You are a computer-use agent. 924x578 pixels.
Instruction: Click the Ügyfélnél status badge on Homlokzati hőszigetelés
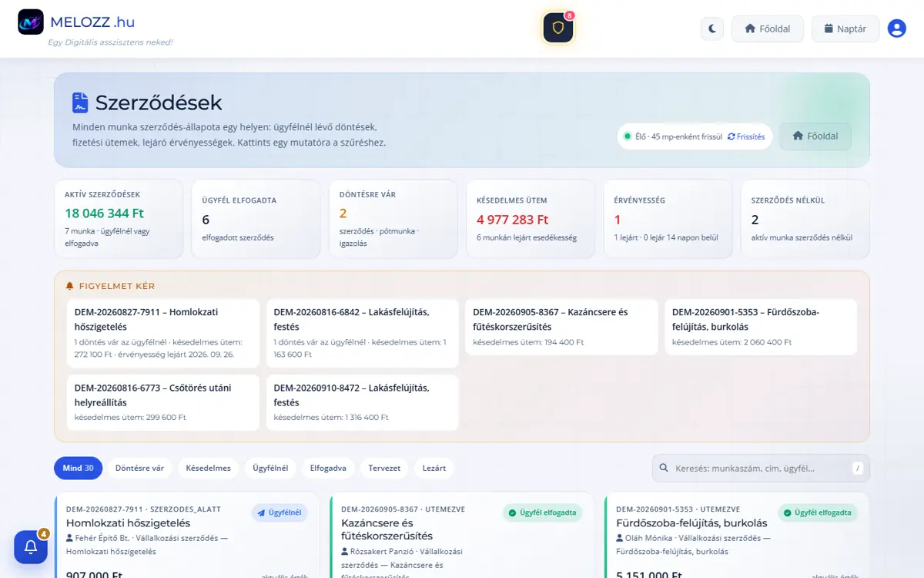pos(280,512)
